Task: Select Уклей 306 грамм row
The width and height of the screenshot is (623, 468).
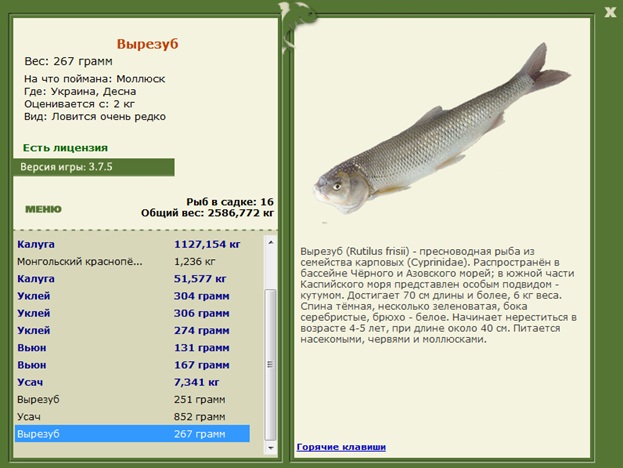Action: click(x=132, y=313)
